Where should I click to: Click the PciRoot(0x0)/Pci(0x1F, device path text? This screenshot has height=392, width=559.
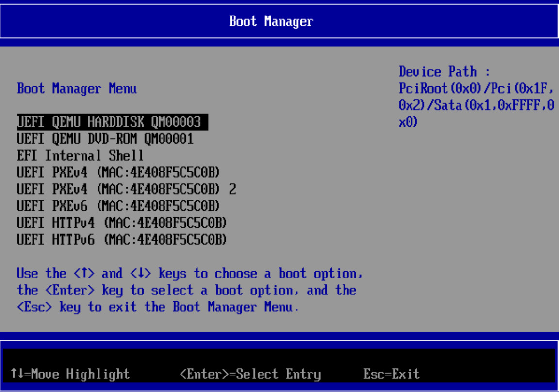[x=476, y=88]
